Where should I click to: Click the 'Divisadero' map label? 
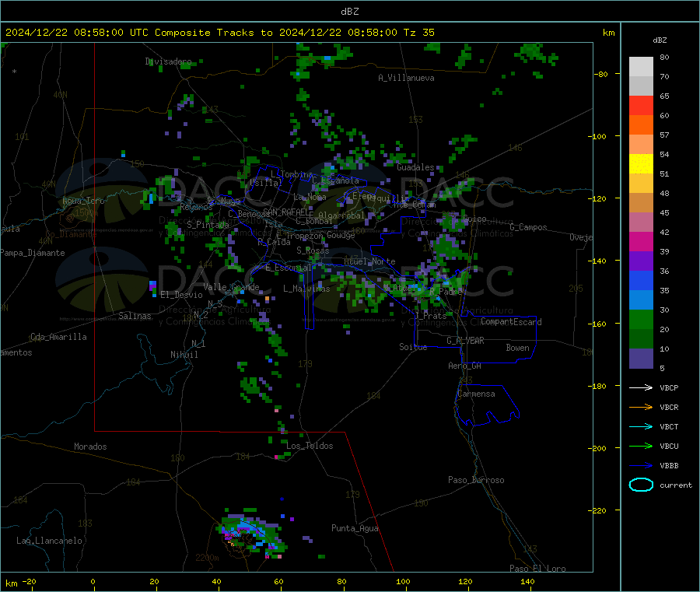pos(168,61)
